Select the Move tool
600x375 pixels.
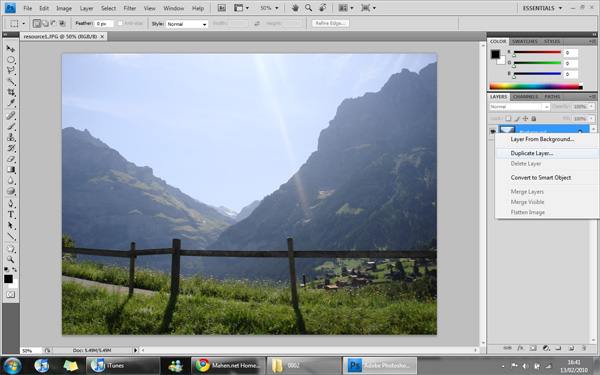[10, 49]
